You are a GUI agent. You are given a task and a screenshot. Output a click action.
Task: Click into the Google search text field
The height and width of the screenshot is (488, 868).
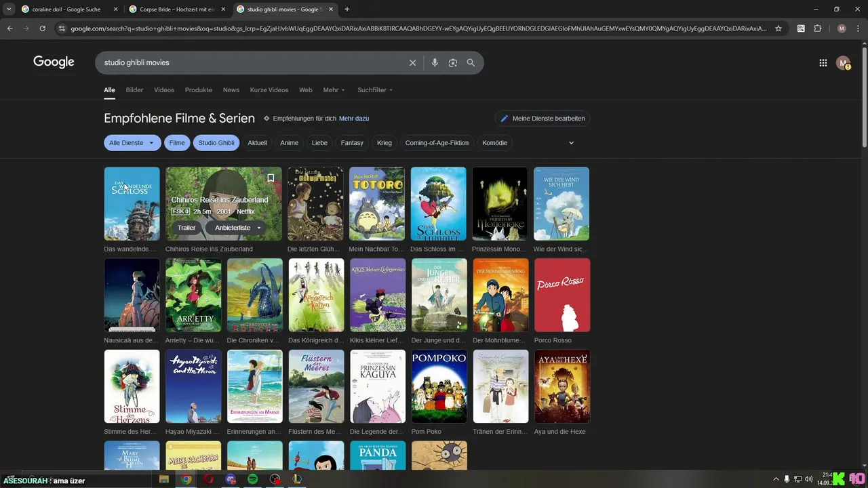(254, 62)
